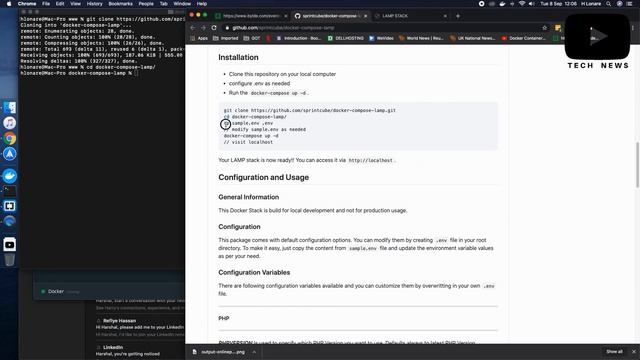Click the github.com address bar

point(384,28)
